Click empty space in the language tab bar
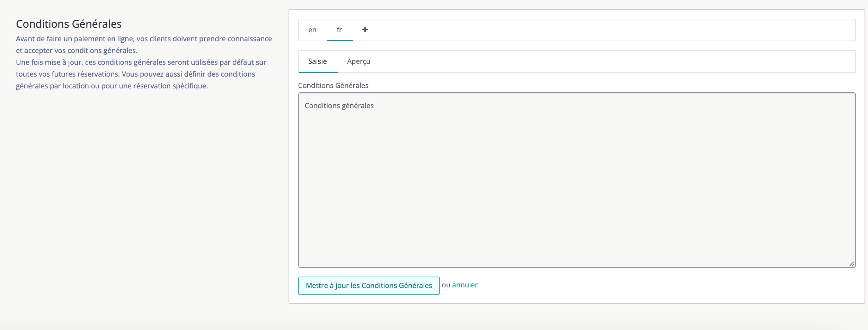The image size is (868, 330). tap(589, 30)
